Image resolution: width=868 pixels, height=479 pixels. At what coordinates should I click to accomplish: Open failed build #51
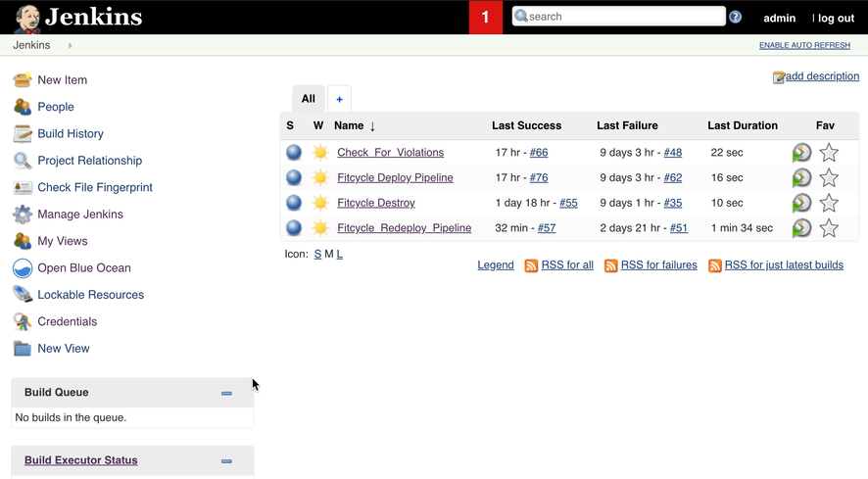pyautogui.click(x=679, y=227)
